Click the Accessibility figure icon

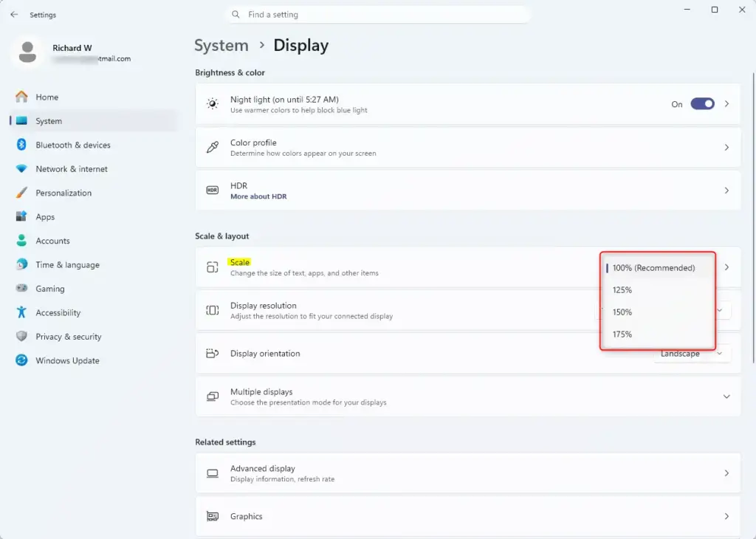(21, 312)
